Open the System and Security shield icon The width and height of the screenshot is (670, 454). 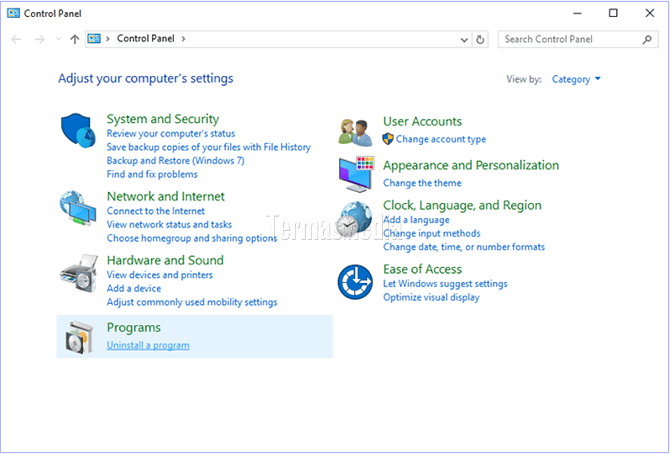pyautogui.click(x=78, y=130)
